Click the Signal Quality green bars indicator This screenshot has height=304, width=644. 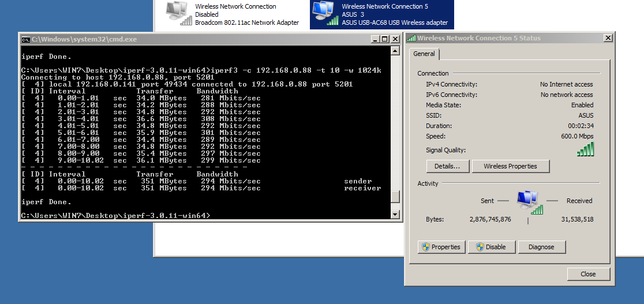click(585, 150)
